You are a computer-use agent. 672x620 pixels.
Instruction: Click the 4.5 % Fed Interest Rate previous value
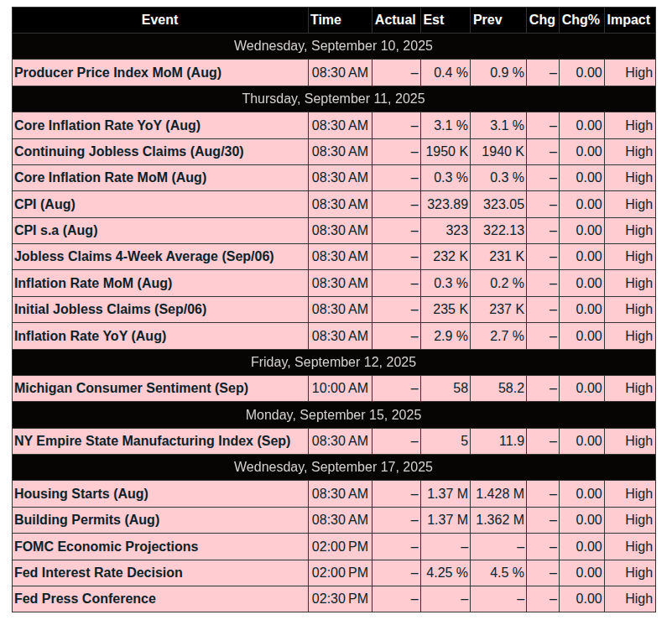(498, 572)
